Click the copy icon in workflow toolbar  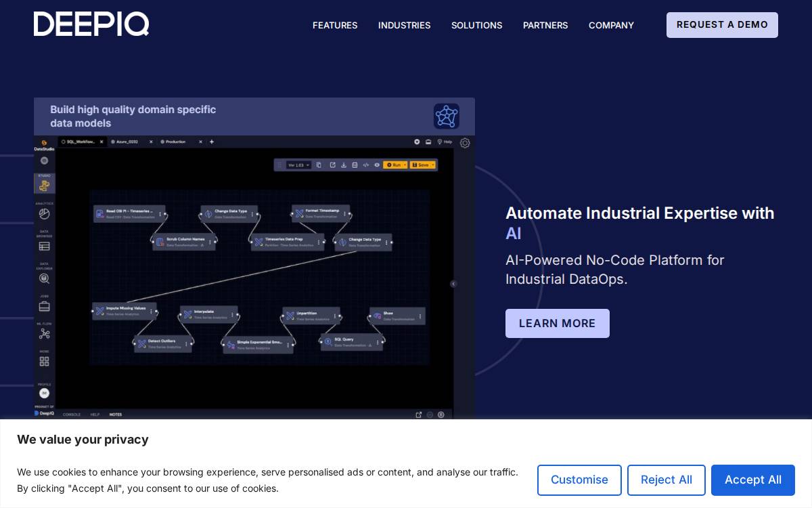319,165
